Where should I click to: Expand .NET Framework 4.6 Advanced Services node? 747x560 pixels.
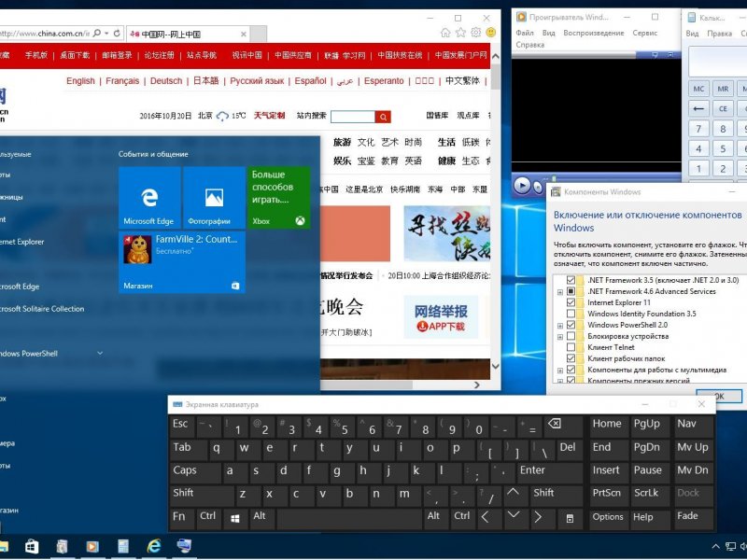[x=560, y=292]
